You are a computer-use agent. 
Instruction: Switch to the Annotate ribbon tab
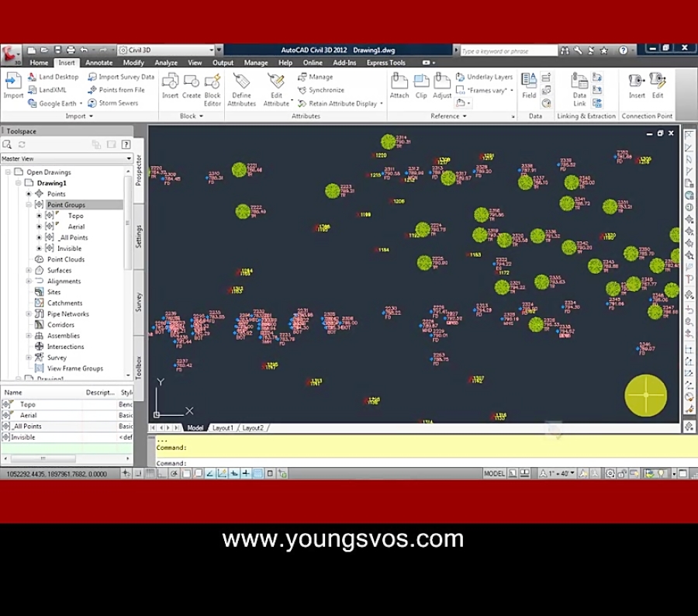[98, 62]
